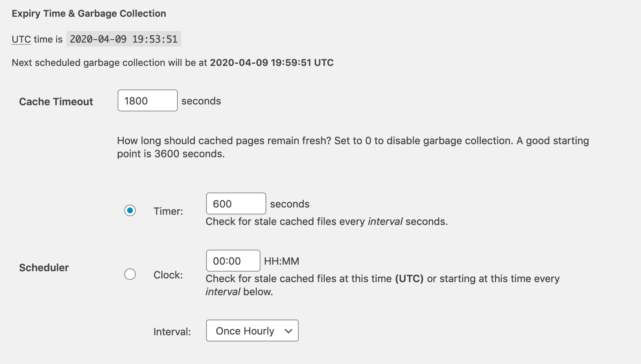Enable timer-based stale file checking
The height and width of the screenshot is (364, 641).
coord(130,210)
